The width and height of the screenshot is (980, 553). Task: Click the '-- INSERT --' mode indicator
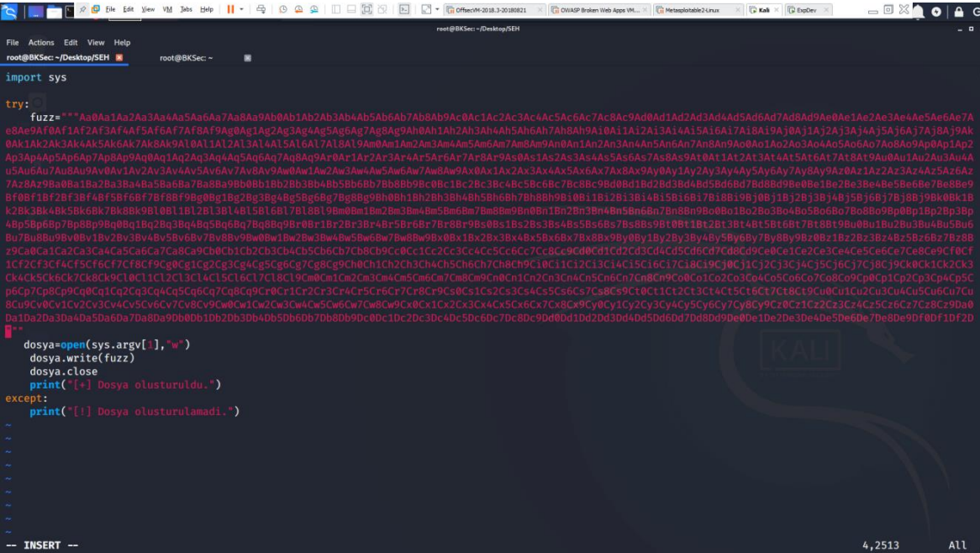click(42, 545)
